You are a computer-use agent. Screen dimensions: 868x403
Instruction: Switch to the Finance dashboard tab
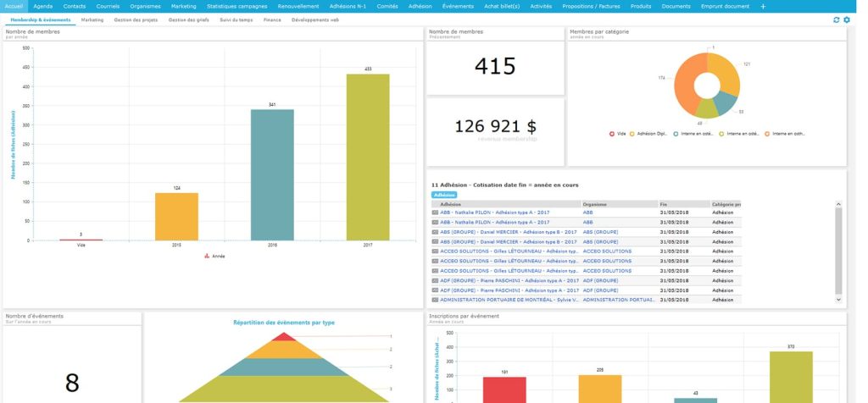272,19
